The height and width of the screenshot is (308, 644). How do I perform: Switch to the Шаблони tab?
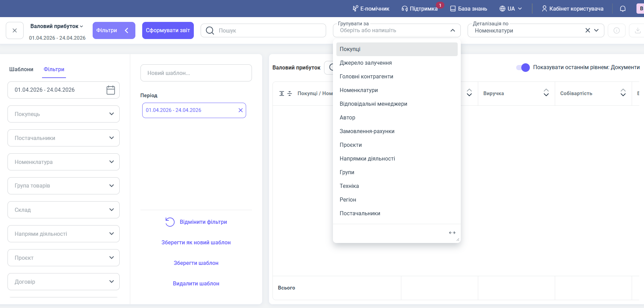point(21,69)
